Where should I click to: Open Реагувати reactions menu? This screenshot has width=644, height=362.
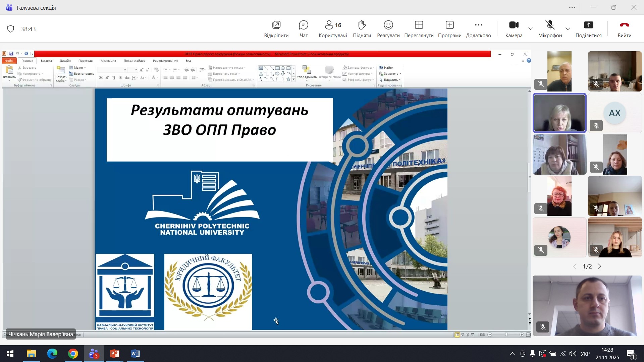[x=388, y=29]
